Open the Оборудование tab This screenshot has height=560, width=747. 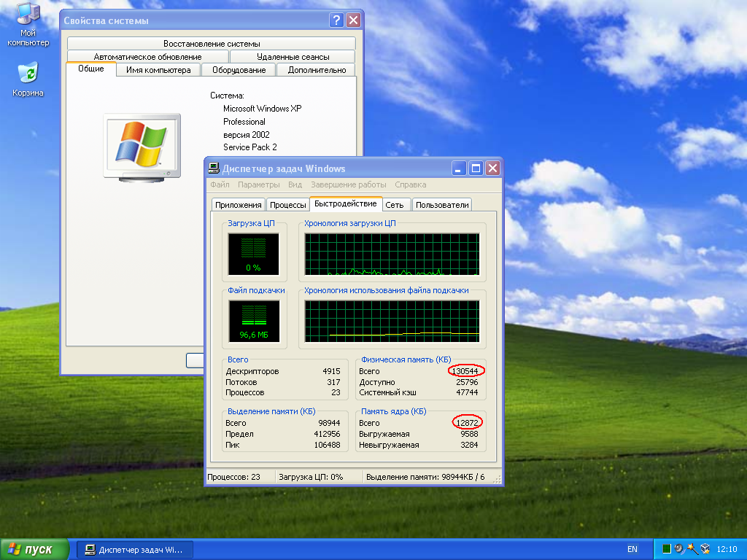tap(239, 70)
